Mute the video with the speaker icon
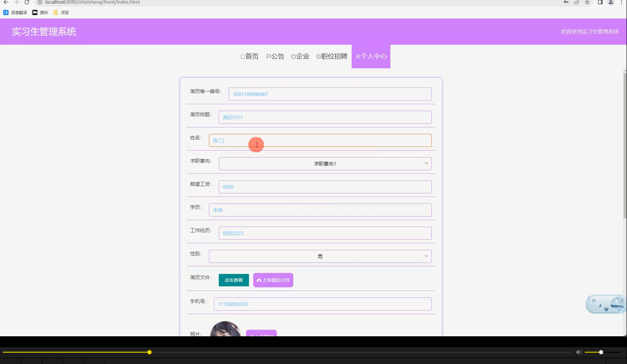This screenshot has width=627, height=364. point(579,352)
